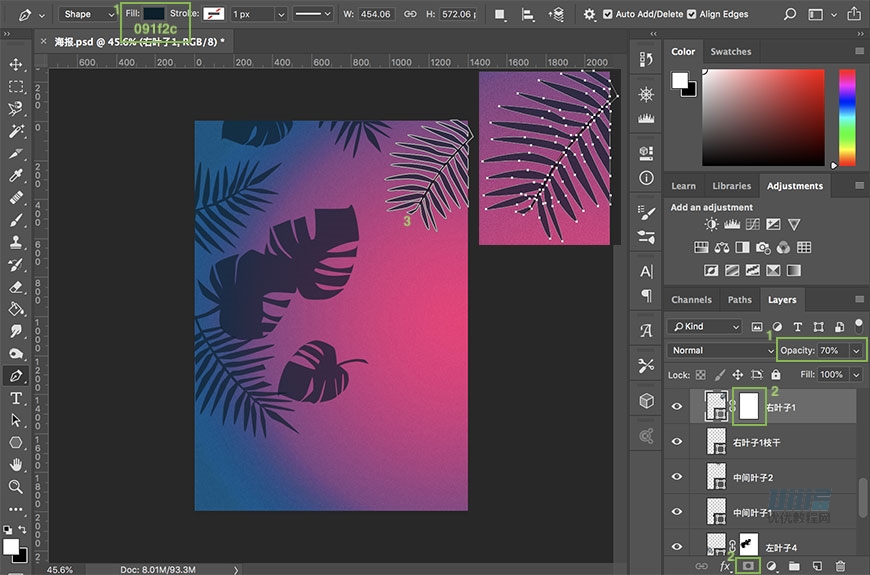
Task: Select the Move tool
Action: 16,65
